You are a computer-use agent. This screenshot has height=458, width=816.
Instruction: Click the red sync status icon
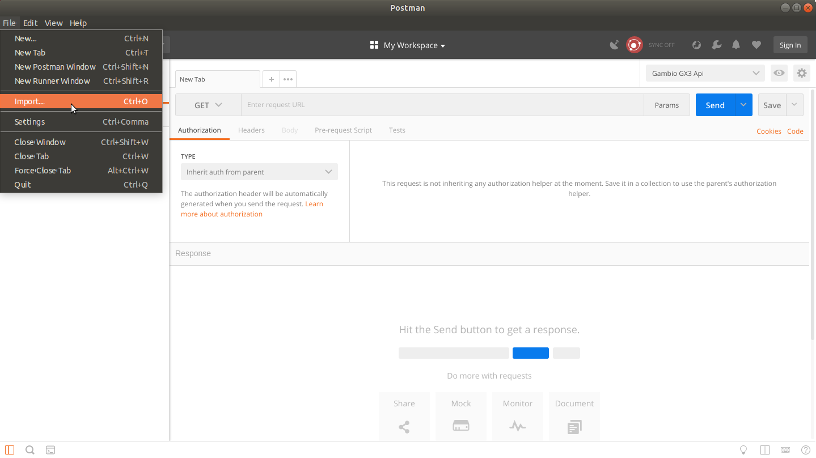(x=633, y=45)
